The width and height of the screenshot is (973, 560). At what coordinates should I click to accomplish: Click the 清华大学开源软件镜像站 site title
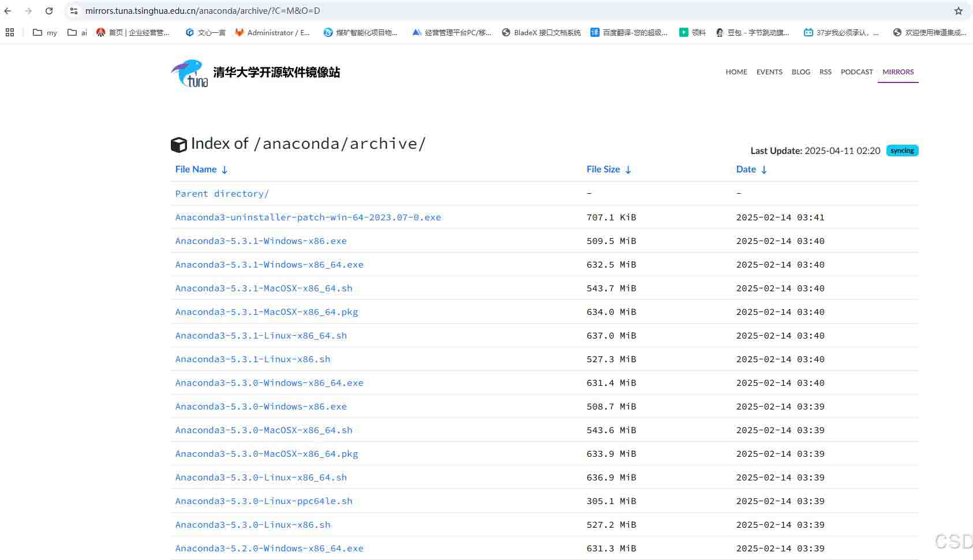pyautogui.click(x=276, y=72)
